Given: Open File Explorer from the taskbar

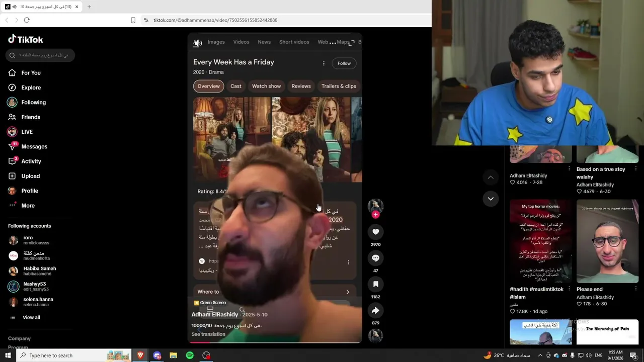Looking at the screenshot, I should pos(173,355).
